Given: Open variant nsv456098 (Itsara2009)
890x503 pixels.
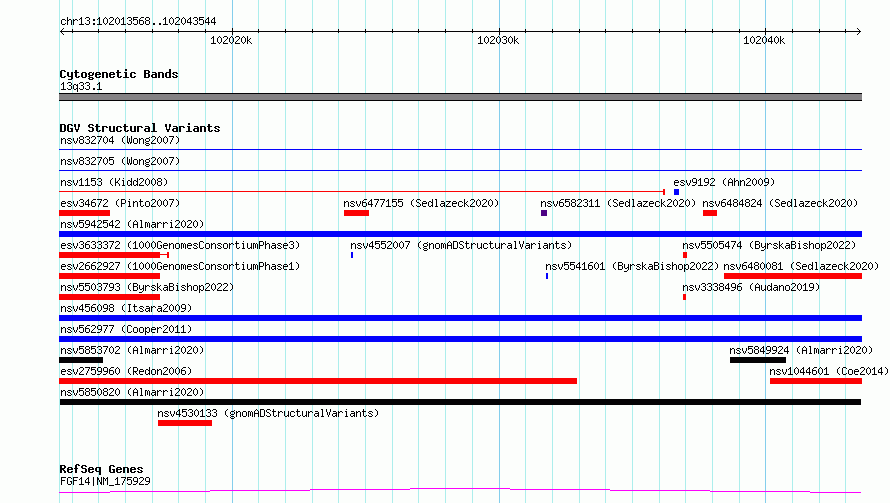Looking at the screenshot, I should click(126, 308).
